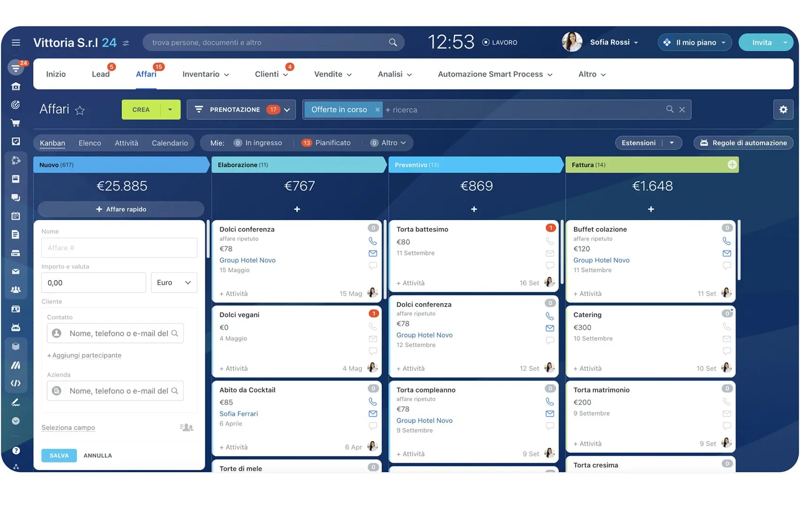
Task: Open the Vendite menu
Action: (x=333, y=74)
